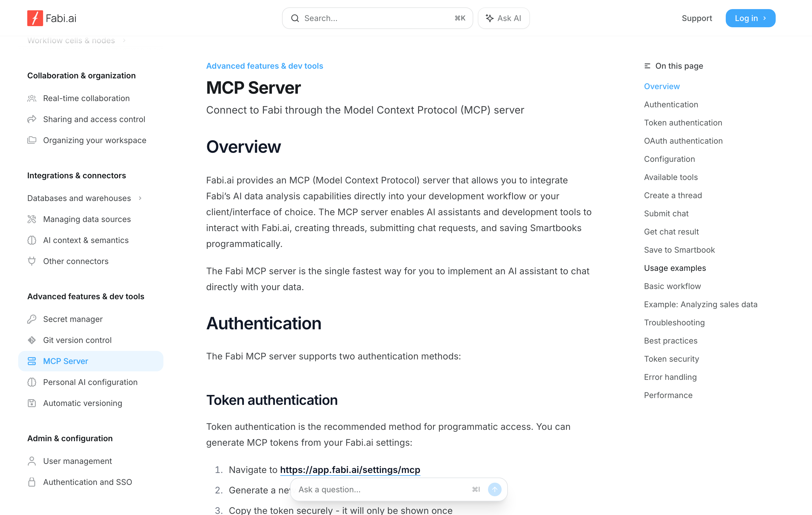Click the Other connectors plug icon

click(32, 261)
